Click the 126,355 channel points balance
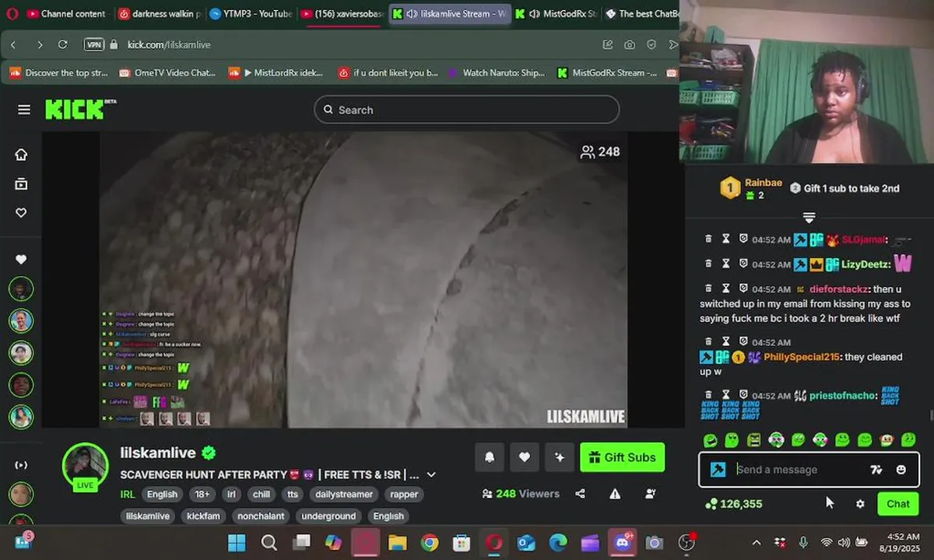 733,504
